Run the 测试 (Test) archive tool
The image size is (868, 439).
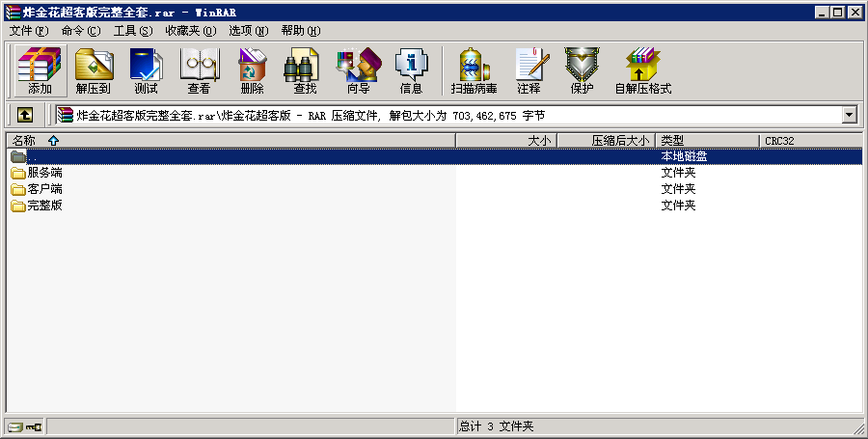point(147,70)
